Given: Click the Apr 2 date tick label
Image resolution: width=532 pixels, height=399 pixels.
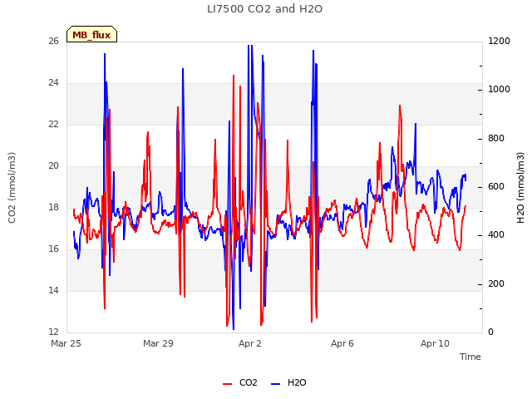Looking at the screenshot, I should tap(250, 343).
